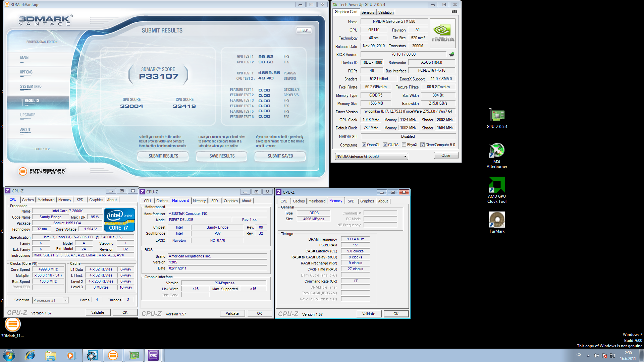Open 3DMark_11 desktop shortcut
Image resolution: width=644 pixels, height=362 pixels.
12,327
